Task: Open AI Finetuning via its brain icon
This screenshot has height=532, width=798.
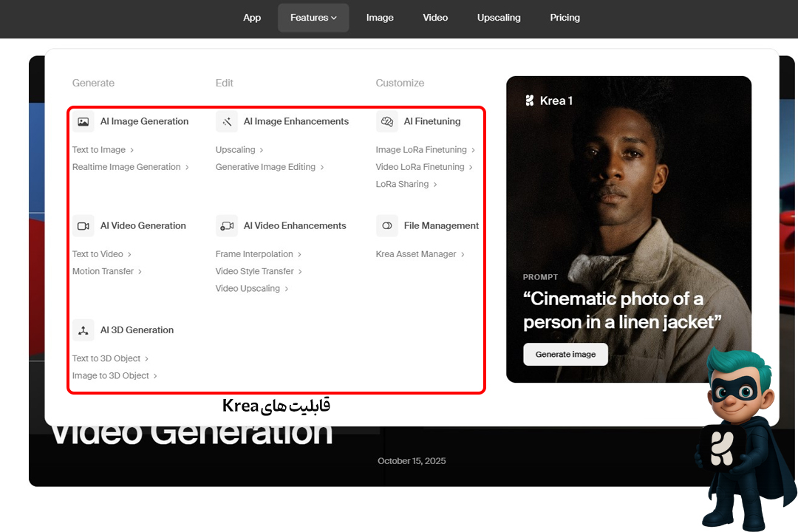Action: (386, 121)
